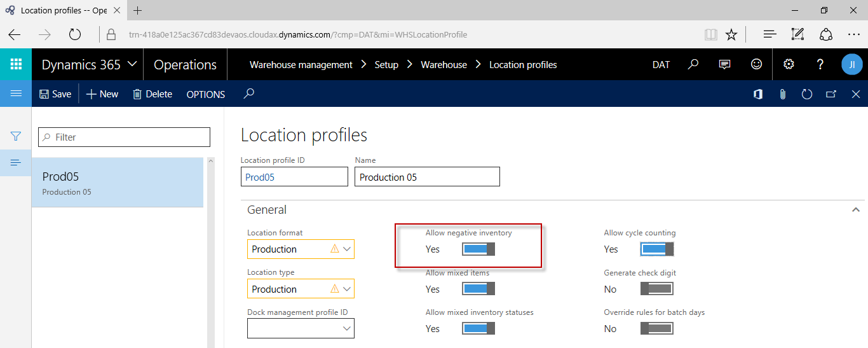Open browser reading view icon
Viewport: 868px width, 348px height.
pos(711,34)
